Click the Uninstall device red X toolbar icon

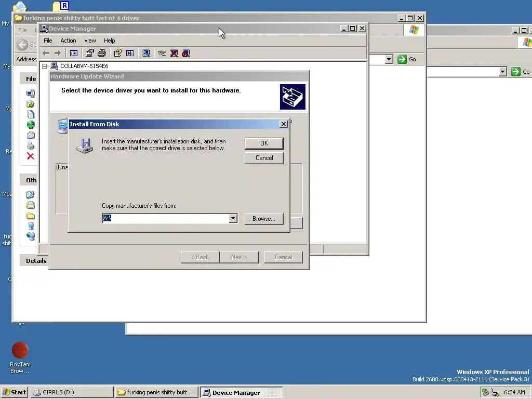[x=174, y=54]
